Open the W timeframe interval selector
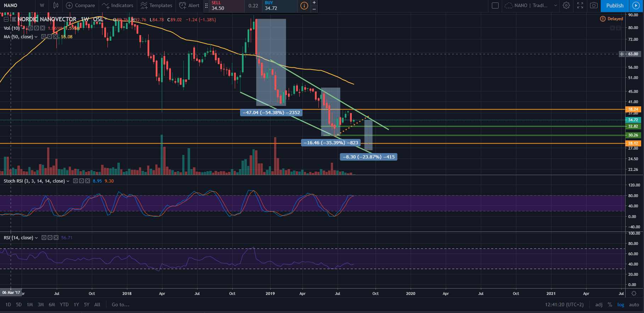This screenshot has height=313, width=644. [x=42, y=5]
